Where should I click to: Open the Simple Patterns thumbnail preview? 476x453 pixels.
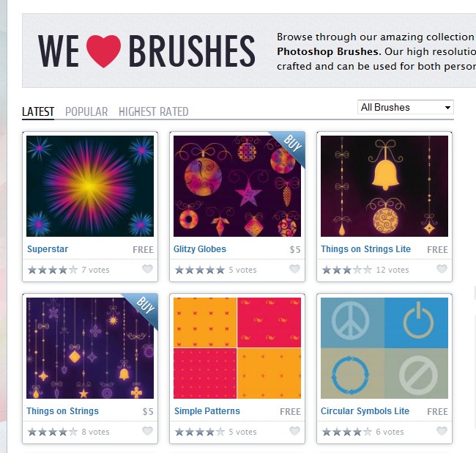click(237, 348)
